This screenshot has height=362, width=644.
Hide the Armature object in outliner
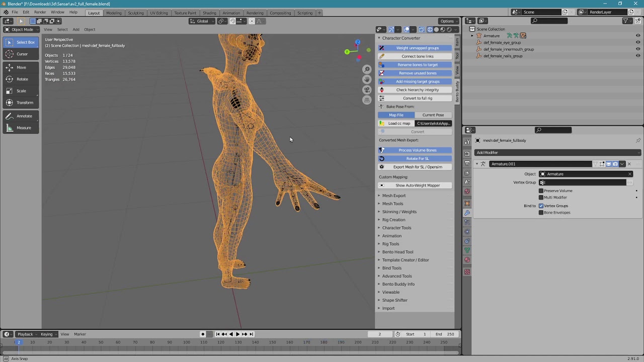638,36
